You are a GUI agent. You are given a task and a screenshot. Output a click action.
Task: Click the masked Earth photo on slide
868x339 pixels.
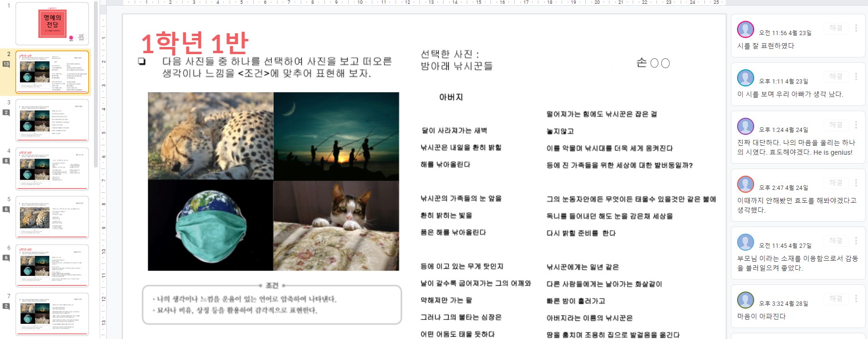pos(211,226)
